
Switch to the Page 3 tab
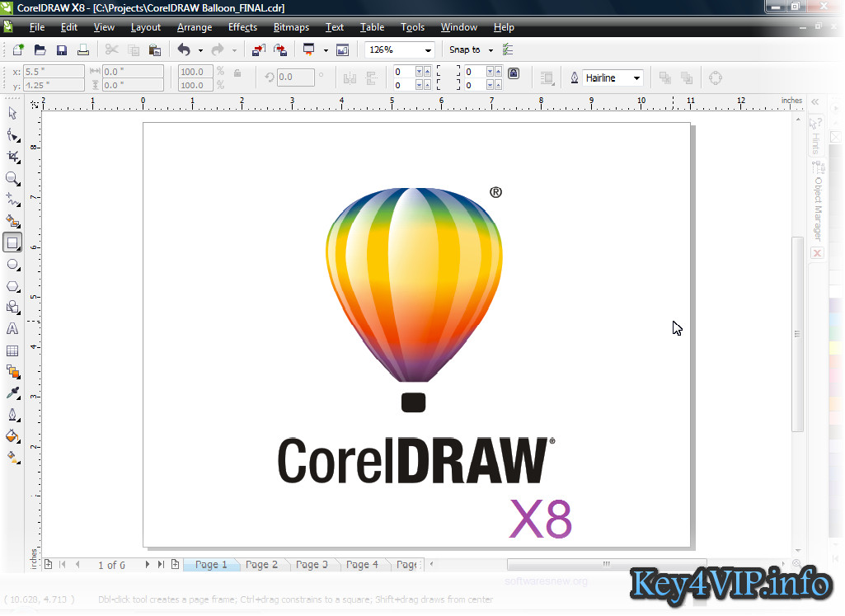312,564
